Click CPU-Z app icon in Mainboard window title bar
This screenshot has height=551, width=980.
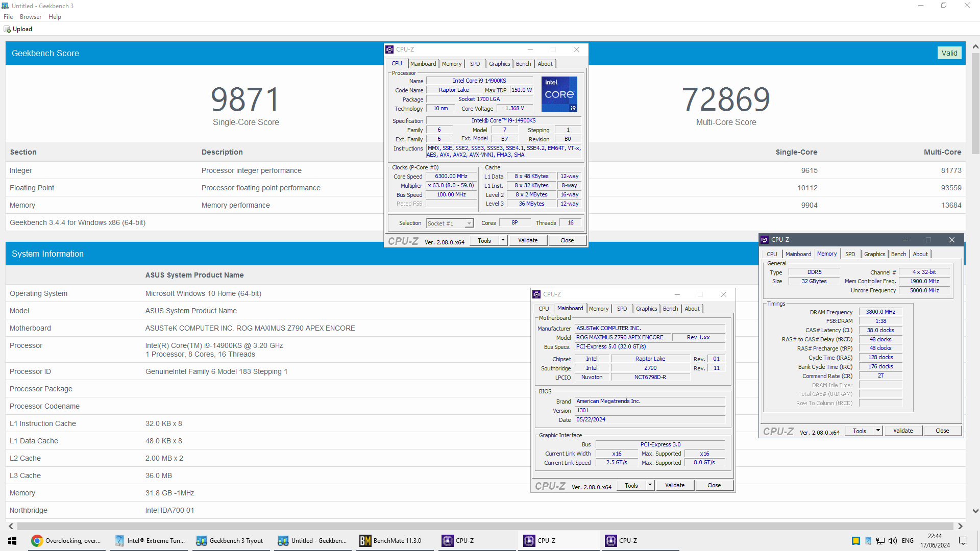tap(536, 294)
